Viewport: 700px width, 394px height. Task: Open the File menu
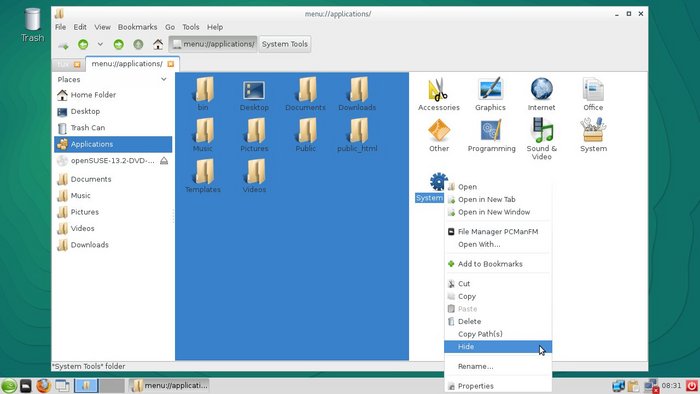pos(60,27)
